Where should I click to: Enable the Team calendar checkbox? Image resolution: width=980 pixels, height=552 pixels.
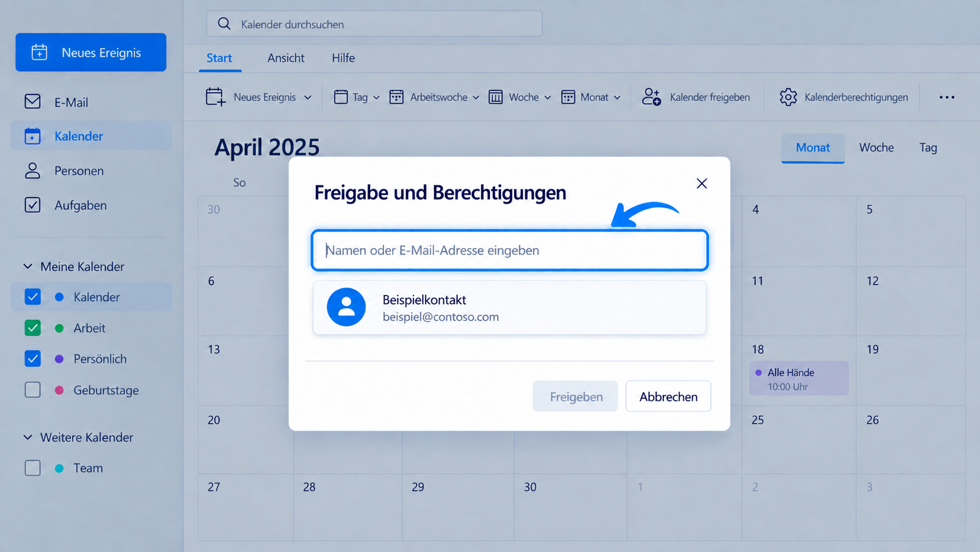point(33,468)
